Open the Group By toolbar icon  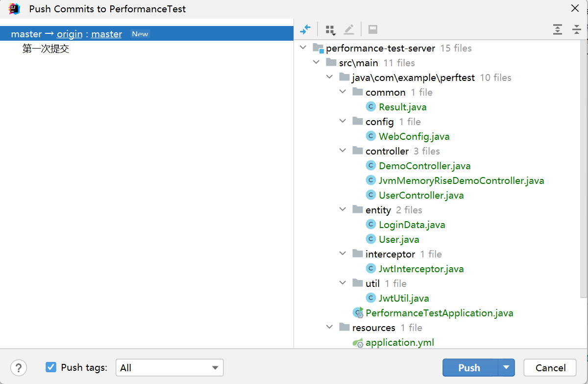click(331, 29)
